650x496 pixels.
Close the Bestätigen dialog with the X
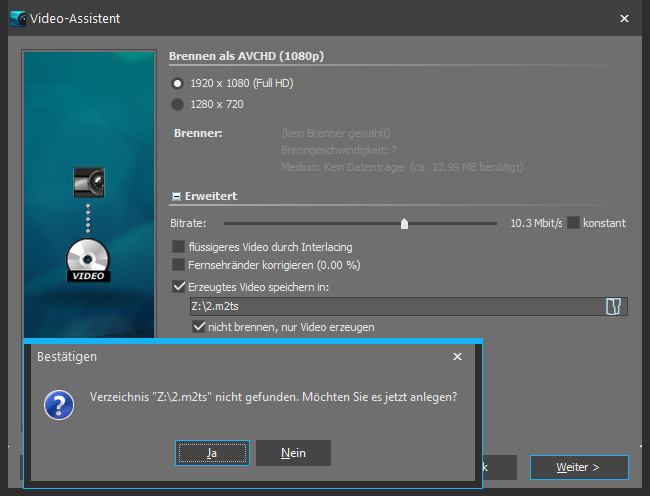tap(457, 356)
